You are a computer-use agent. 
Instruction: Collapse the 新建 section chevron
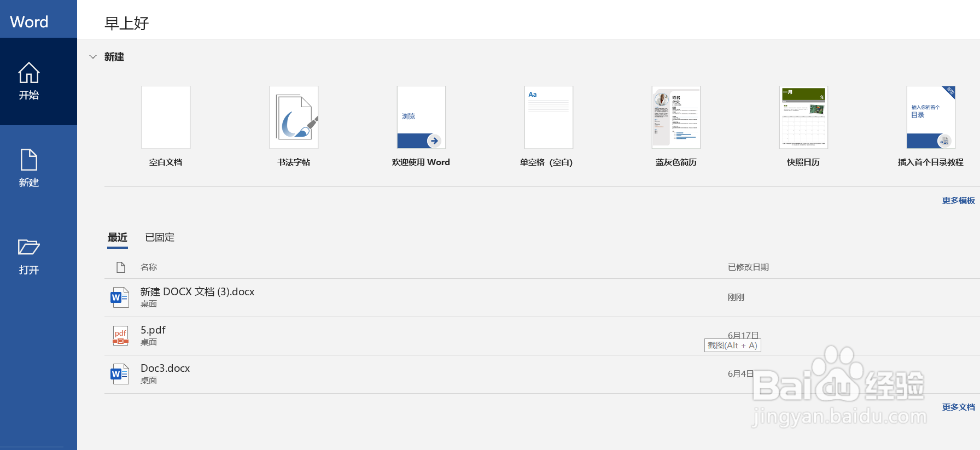coord(93,57)
